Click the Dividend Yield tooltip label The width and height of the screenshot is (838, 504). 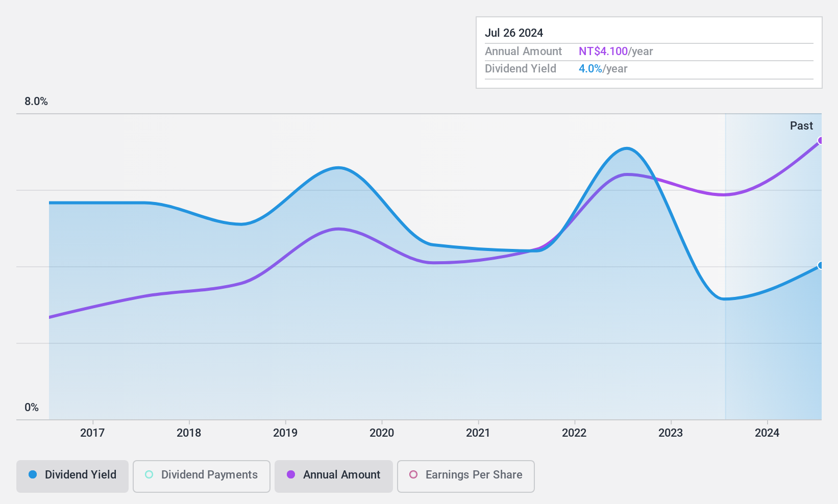tap(521, 69)
